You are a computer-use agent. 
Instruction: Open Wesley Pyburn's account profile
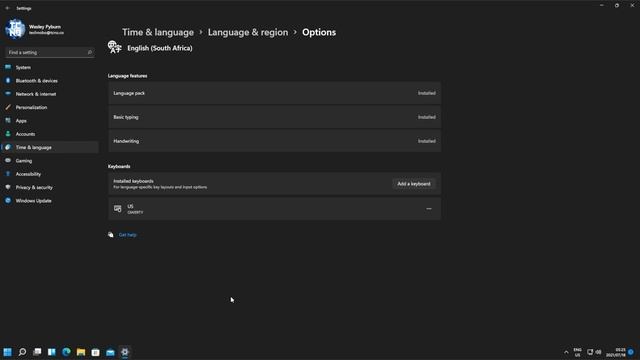(x=35, y=29)
